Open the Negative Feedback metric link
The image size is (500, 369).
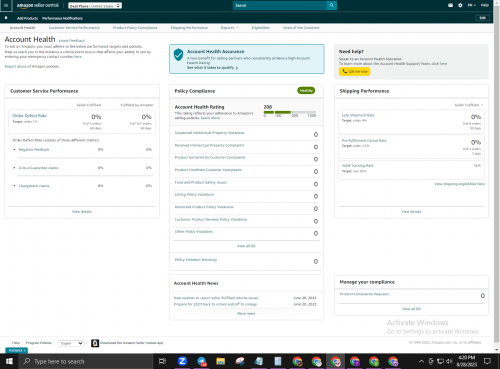click(34, 150)
